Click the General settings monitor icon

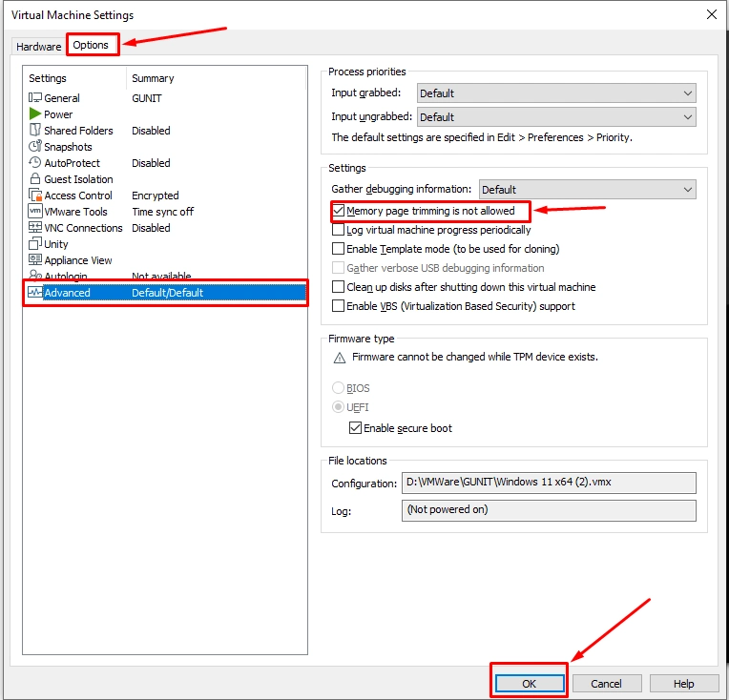pos(35,97)
